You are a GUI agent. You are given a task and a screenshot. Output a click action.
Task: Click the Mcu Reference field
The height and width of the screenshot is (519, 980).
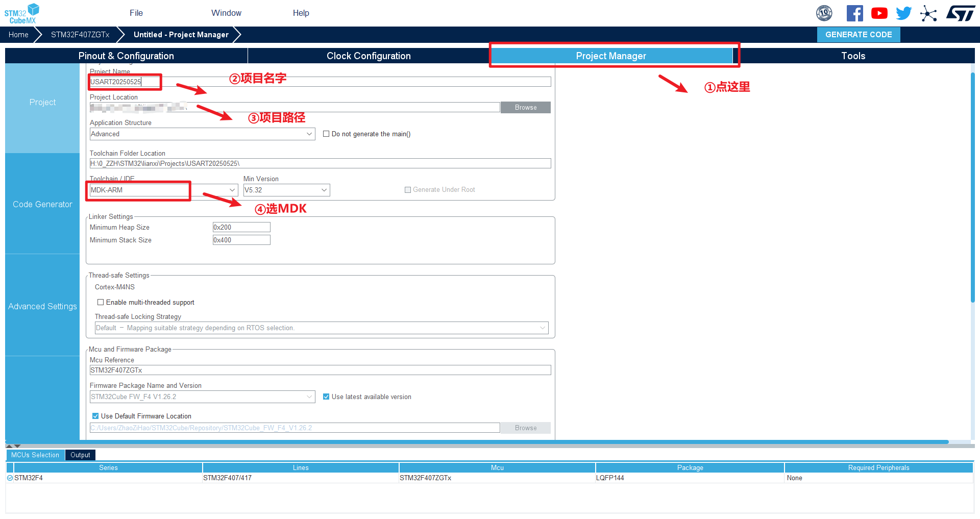click(321, 370)
